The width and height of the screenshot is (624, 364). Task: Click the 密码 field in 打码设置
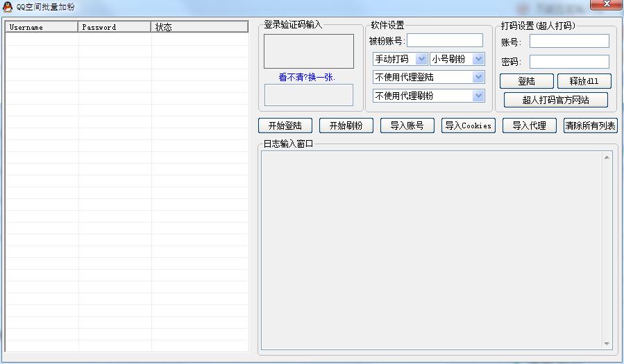pyautogui.click(x=568, y=62)
